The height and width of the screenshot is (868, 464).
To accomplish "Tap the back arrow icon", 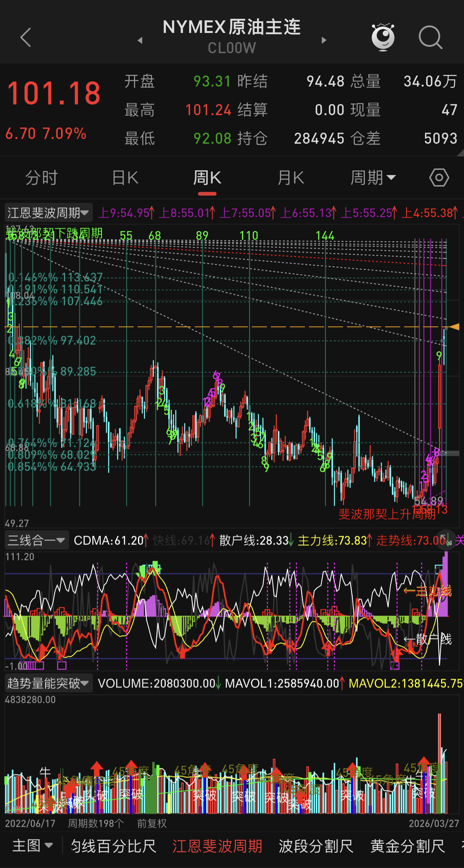I will [26, 38].
